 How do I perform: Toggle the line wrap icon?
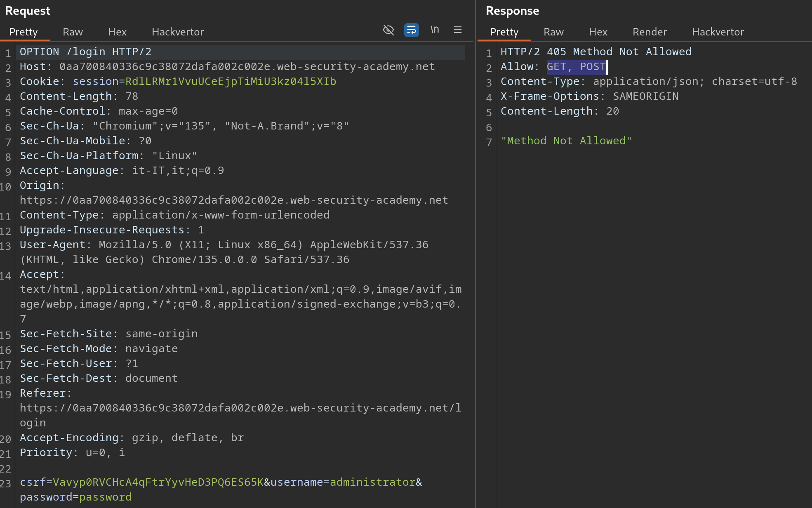click(x=411, y=30)
